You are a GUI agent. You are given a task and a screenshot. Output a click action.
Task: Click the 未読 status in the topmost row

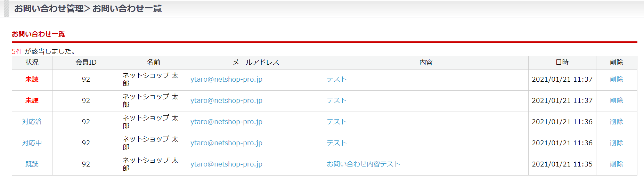point(32,80)
